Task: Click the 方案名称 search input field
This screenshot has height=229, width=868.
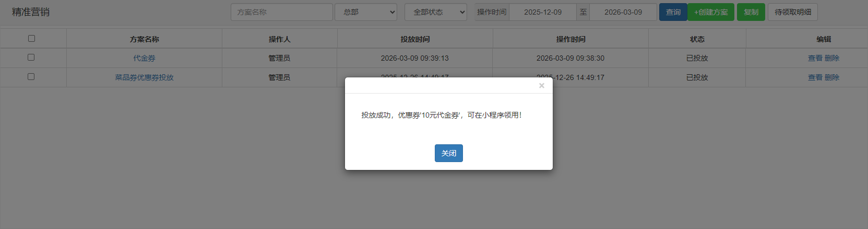Action: click(x=281, y=12)
